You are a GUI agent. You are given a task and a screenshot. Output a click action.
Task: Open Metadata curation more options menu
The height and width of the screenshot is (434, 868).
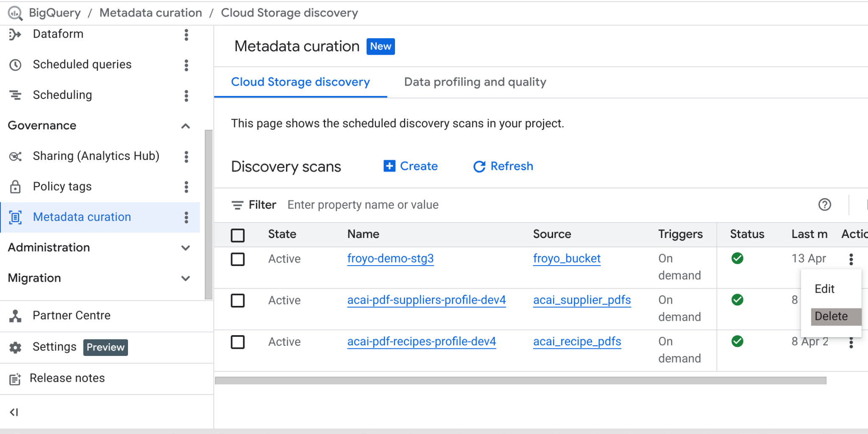coord(186,218)
